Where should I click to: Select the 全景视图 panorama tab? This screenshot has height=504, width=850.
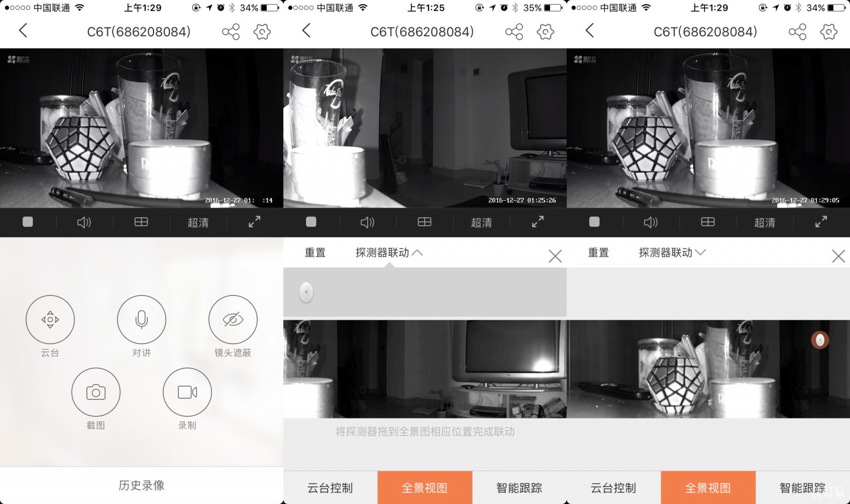click(x=424, y=487)
